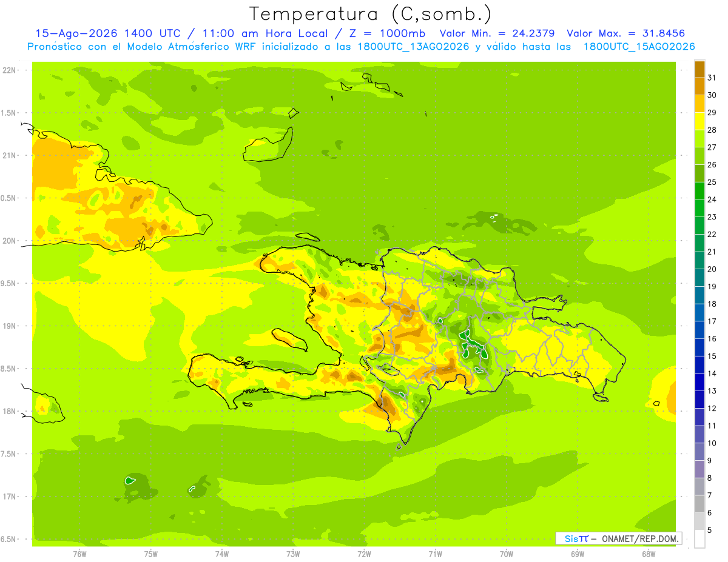Click the '70W' longitude label

click(x=507, y=554)
